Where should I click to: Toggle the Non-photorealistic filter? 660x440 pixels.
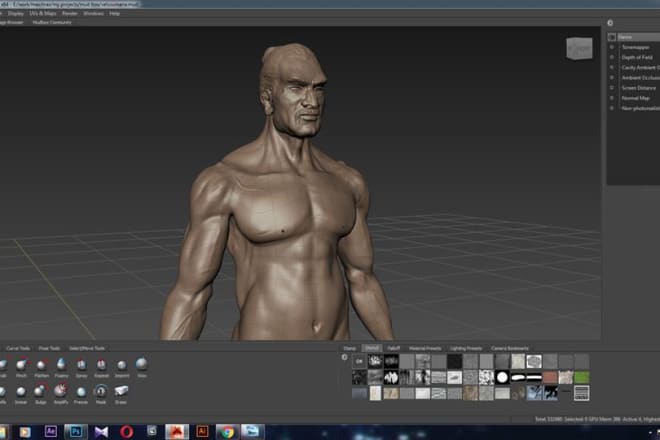pyautogui.click(x=612, y=108)
